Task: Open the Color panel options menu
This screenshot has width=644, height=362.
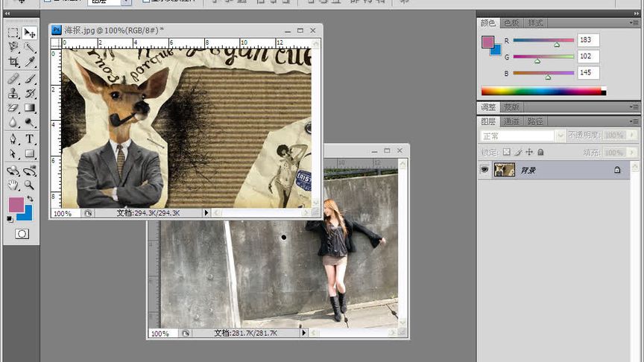Action: click(634, 24)
